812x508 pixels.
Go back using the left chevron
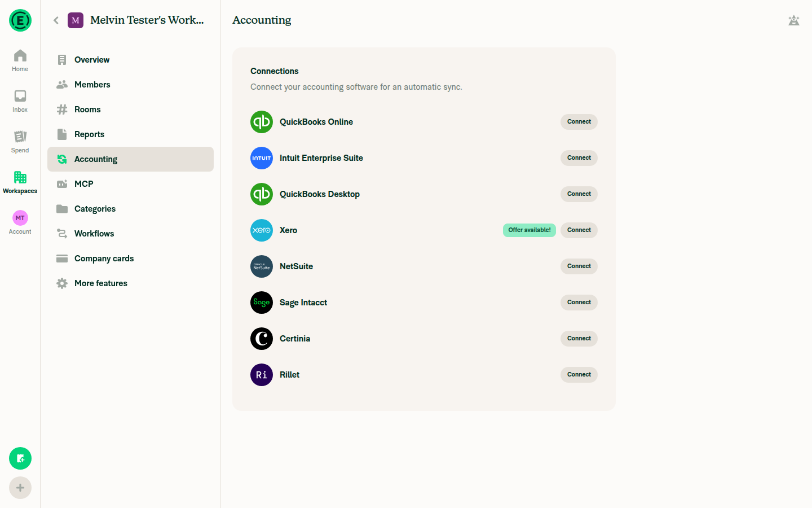(56, 20)
